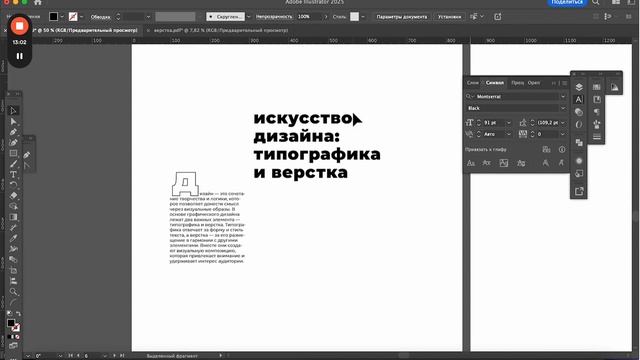Screen dimensions: 640x360
Task: Open the Black font style dropdown
Action: [563, 108]
